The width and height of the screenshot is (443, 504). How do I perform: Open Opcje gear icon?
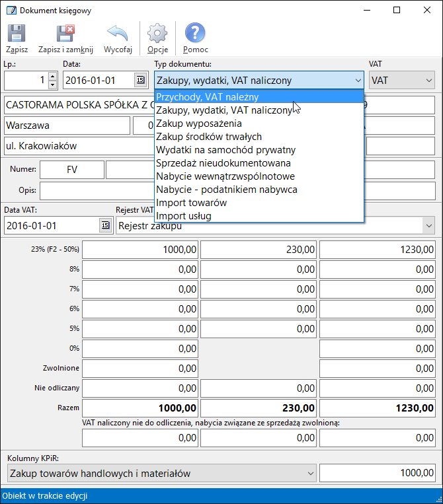point(157,34)
